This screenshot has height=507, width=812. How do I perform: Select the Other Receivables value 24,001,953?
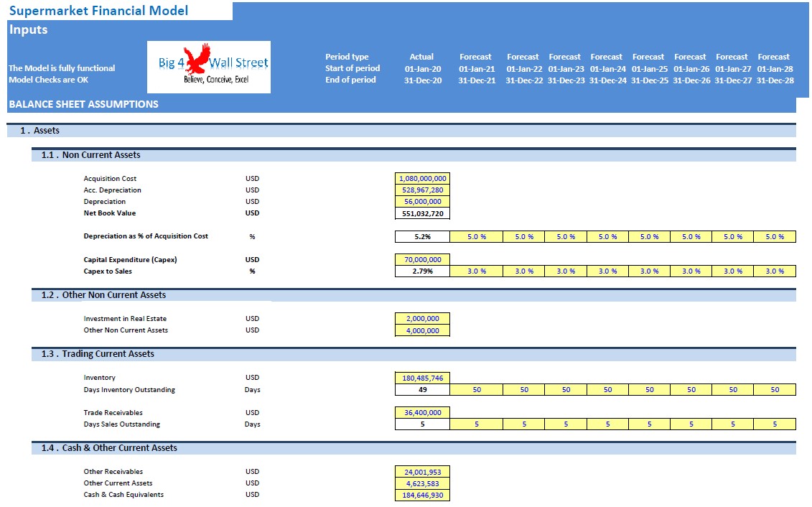[x=423, y=472]
